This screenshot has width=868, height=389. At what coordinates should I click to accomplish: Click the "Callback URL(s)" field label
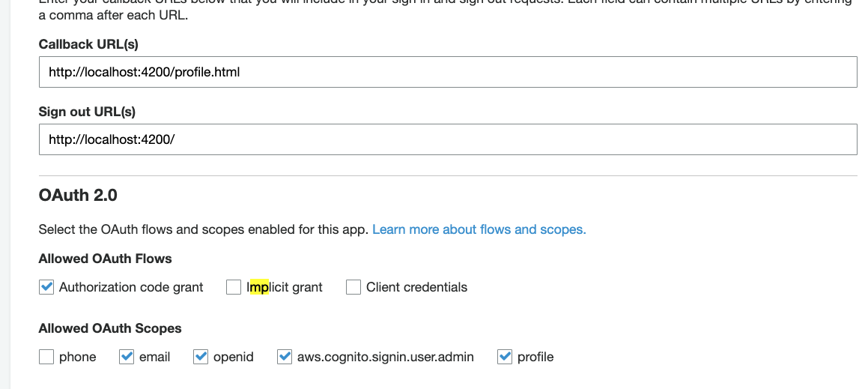pyautogui.click(x=88, y=44)
